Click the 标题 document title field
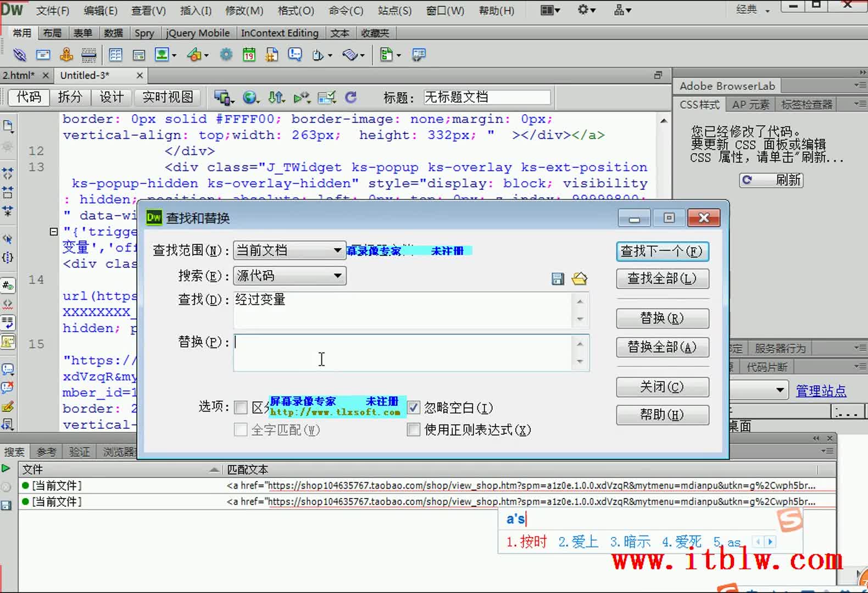 487,98
